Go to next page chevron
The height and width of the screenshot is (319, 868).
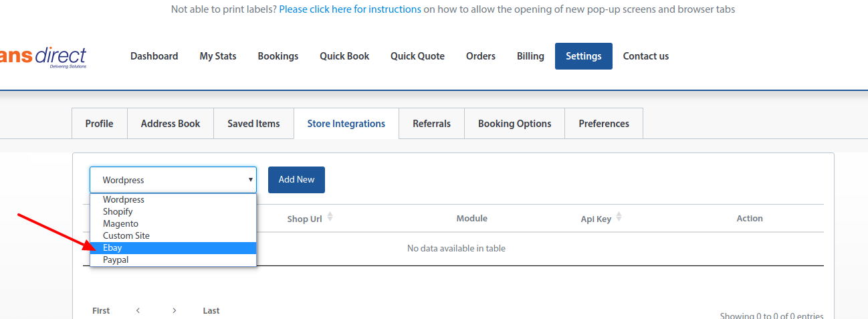pos(174,310)
